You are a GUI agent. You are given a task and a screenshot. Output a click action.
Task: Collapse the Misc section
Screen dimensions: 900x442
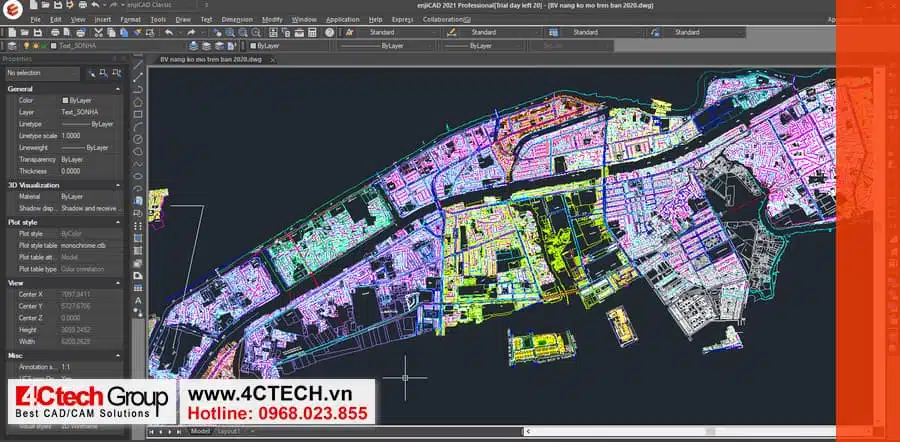coord(118,356)
